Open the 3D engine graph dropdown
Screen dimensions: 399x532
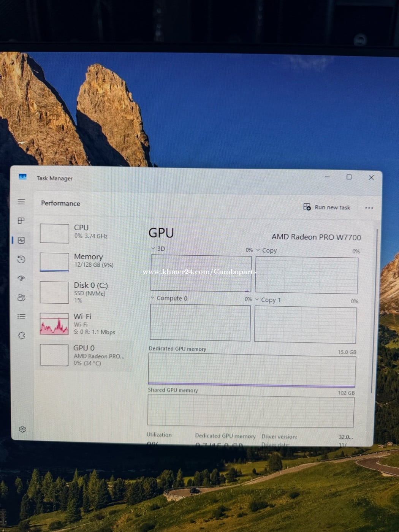coord(158,249)
